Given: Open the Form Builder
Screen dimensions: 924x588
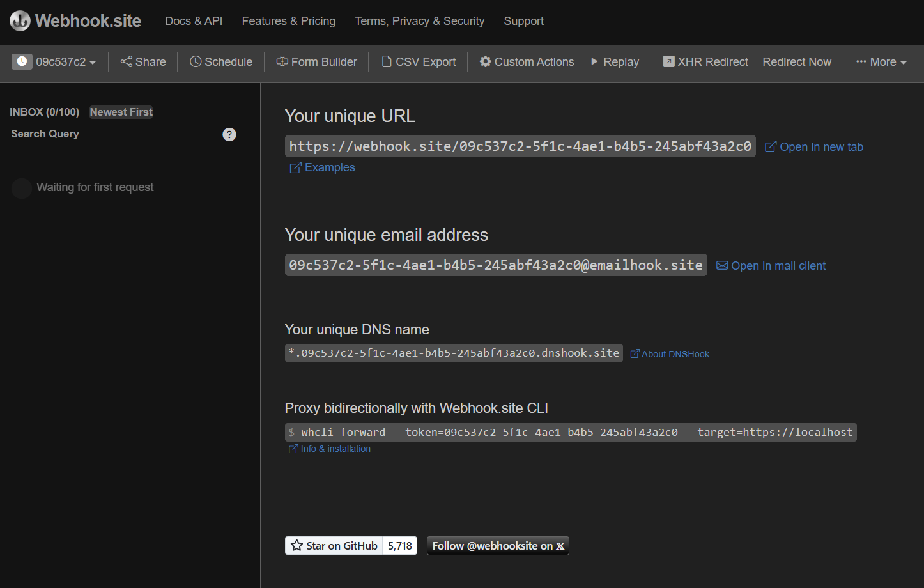Looking at the screenshot, I should tap(316, 62).
